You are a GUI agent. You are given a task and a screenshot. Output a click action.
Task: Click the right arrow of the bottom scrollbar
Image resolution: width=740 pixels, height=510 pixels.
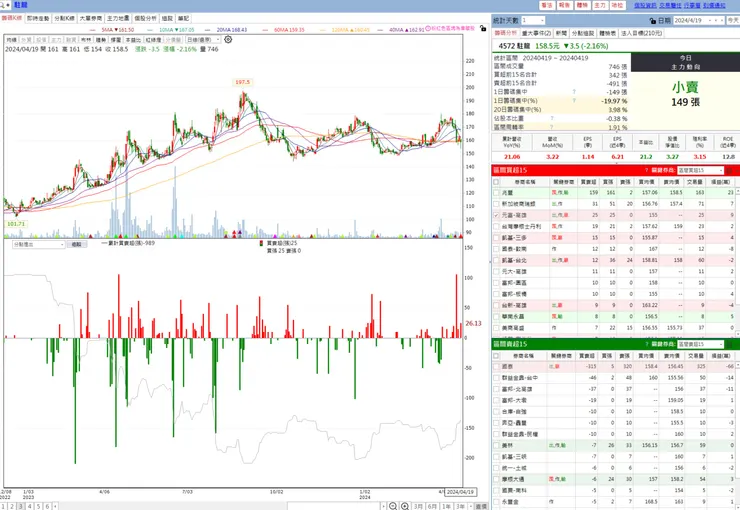tap(383, 506)
